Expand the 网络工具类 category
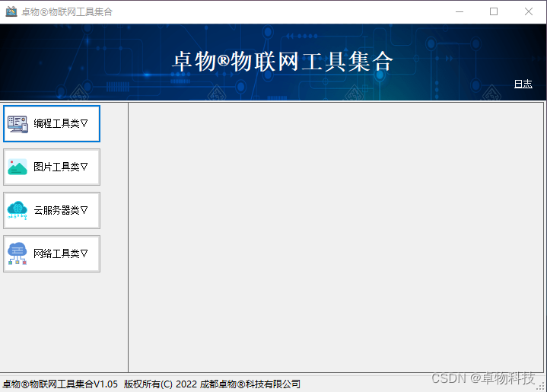This screenshot has height=392, width=547. pyautogui.click(x=52, y=253)
